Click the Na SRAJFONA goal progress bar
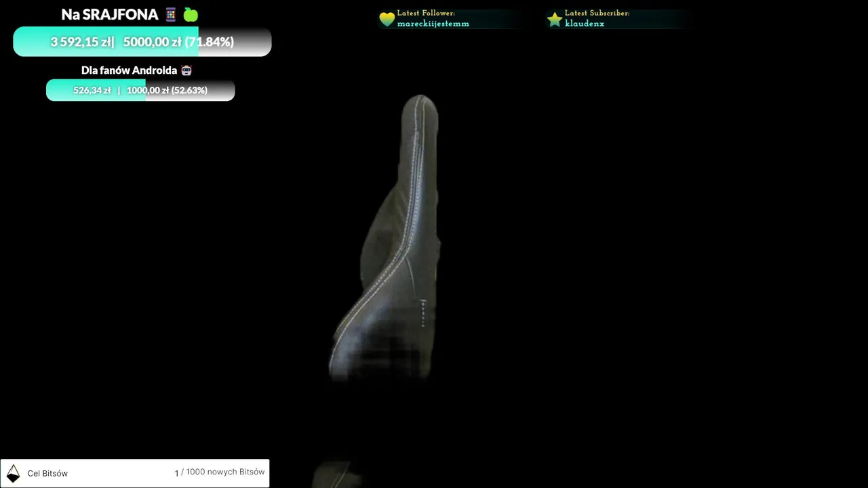This screenshot has width=868, height=488. point(142,41)
